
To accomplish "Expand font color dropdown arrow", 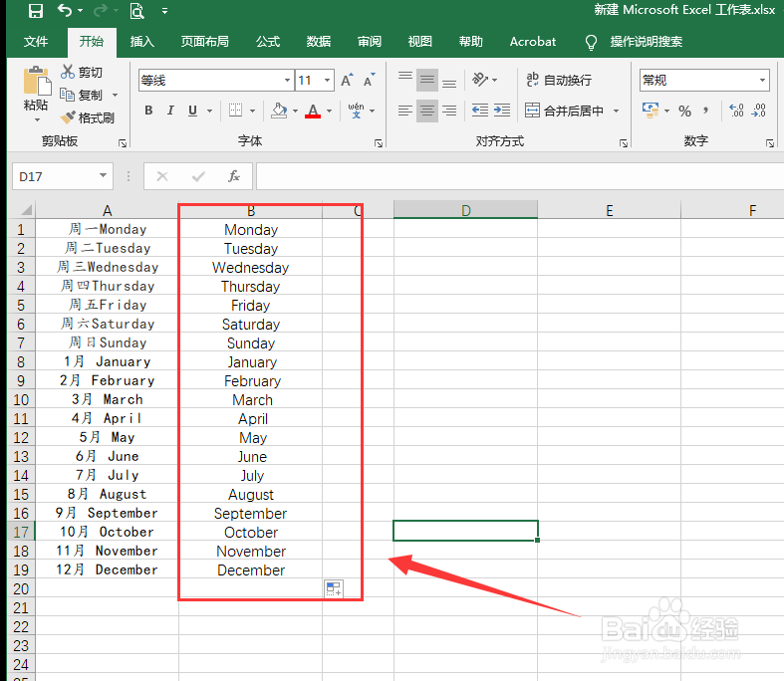I will click(329, 111).
